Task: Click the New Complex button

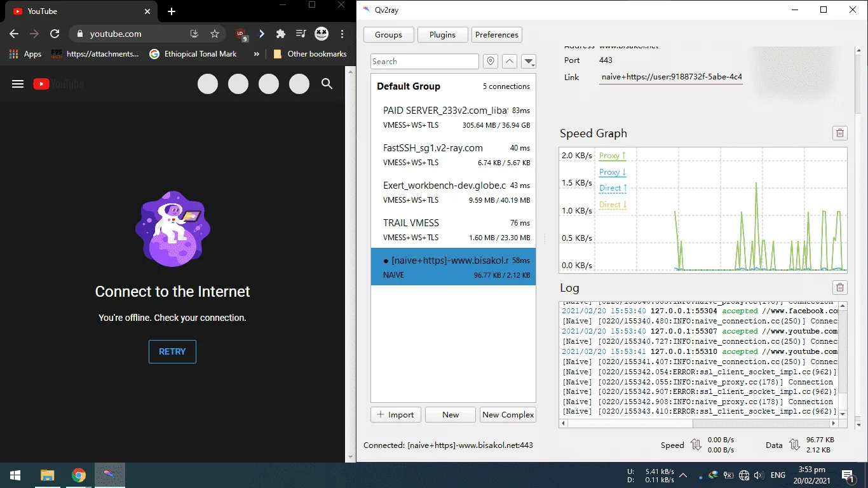Action: coord(508,415)
